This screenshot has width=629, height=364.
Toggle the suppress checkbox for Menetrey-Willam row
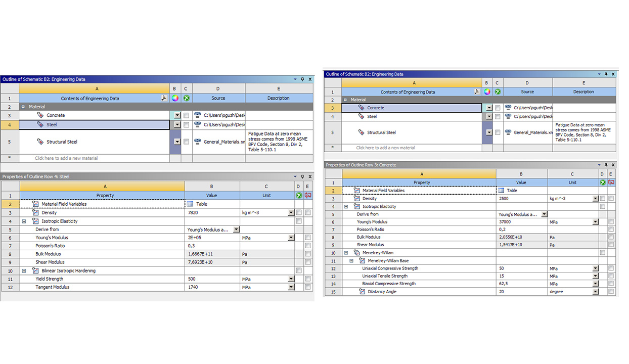click(x=602, y=253)
